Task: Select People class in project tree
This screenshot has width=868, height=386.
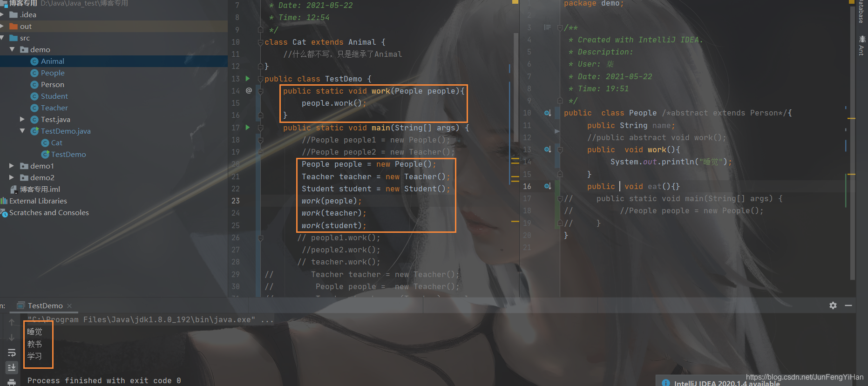Action: [53, 73]
